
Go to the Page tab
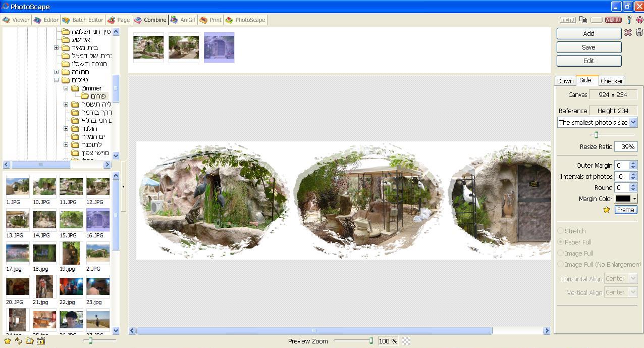click(x=118, y=20)
